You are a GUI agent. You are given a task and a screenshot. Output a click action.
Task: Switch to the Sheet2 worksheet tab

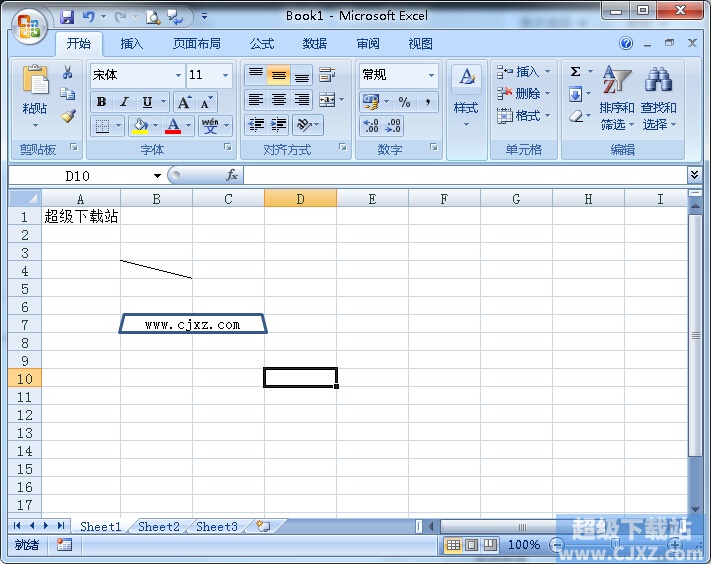coord(159,526)
